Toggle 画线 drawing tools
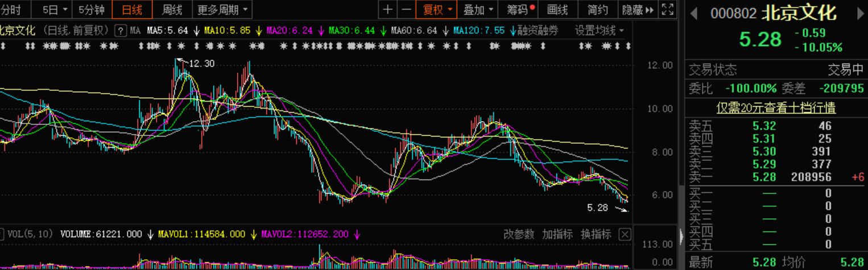The height and width of the screenshot is (270, 868). coord(557,9)
